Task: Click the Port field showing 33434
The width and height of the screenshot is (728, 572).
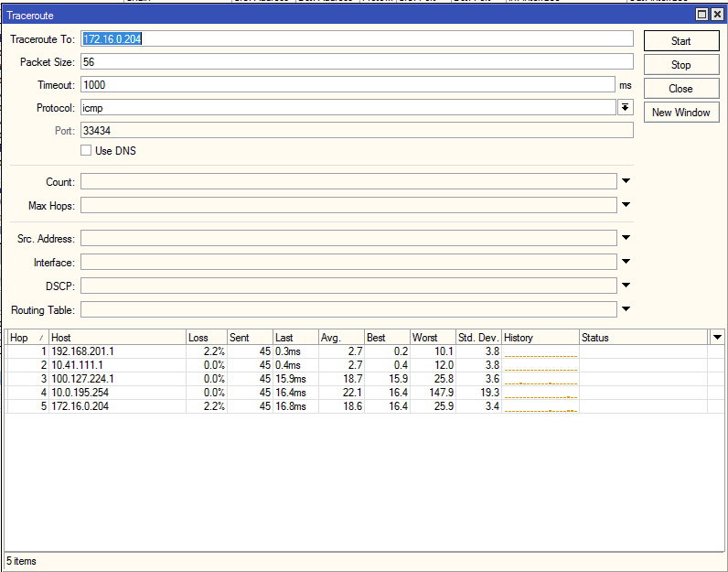Action: coord(357,131)
